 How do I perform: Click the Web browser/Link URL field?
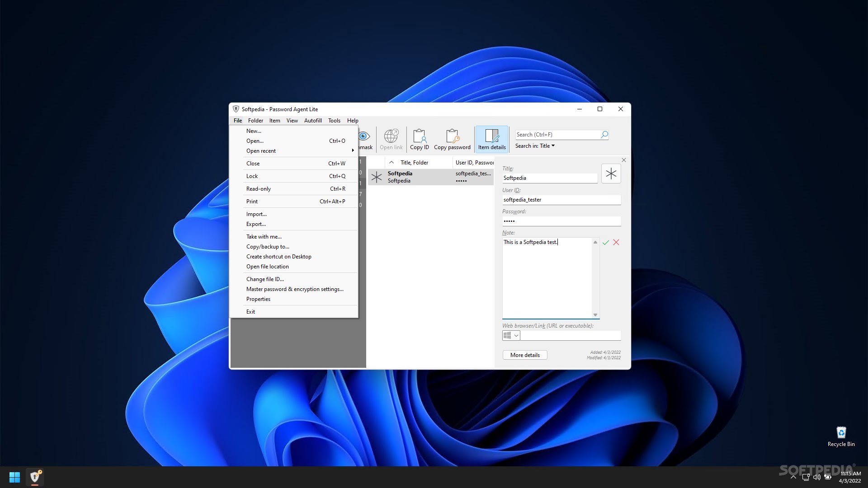click(571, 335)
